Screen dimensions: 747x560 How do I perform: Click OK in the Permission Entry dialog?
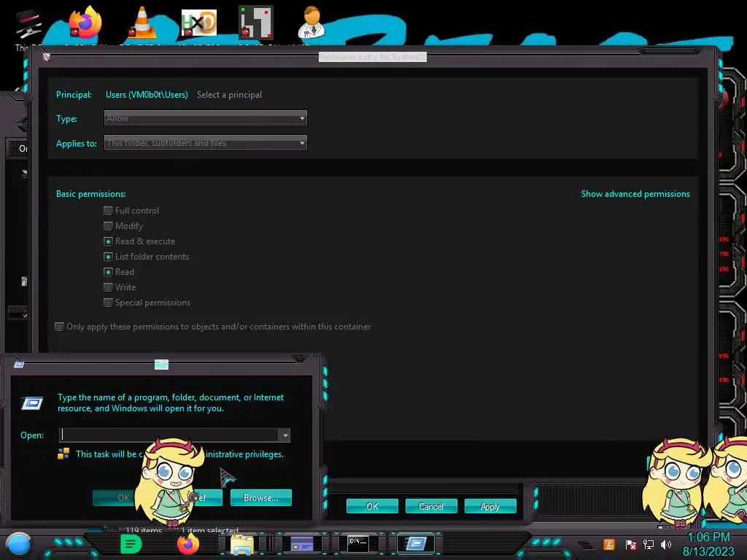(372, 506)
